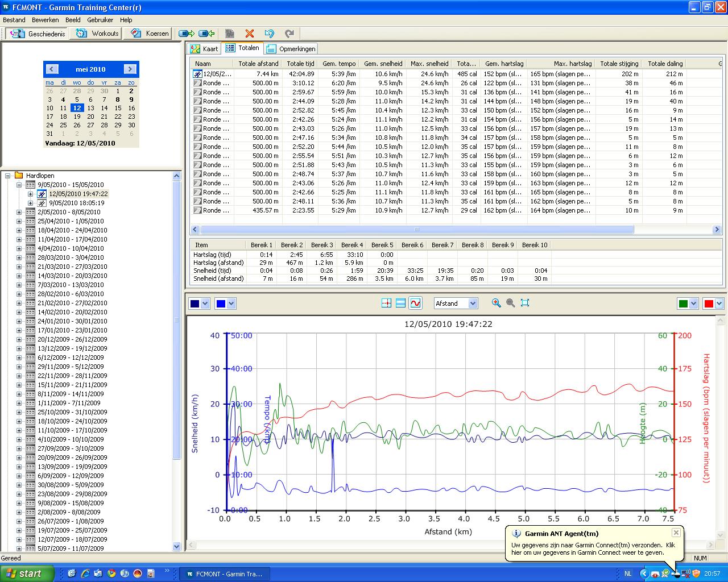Click the totals table horizontal scrollbar thumb
This screenshot has width=728, height=582.
pos(417,230)
